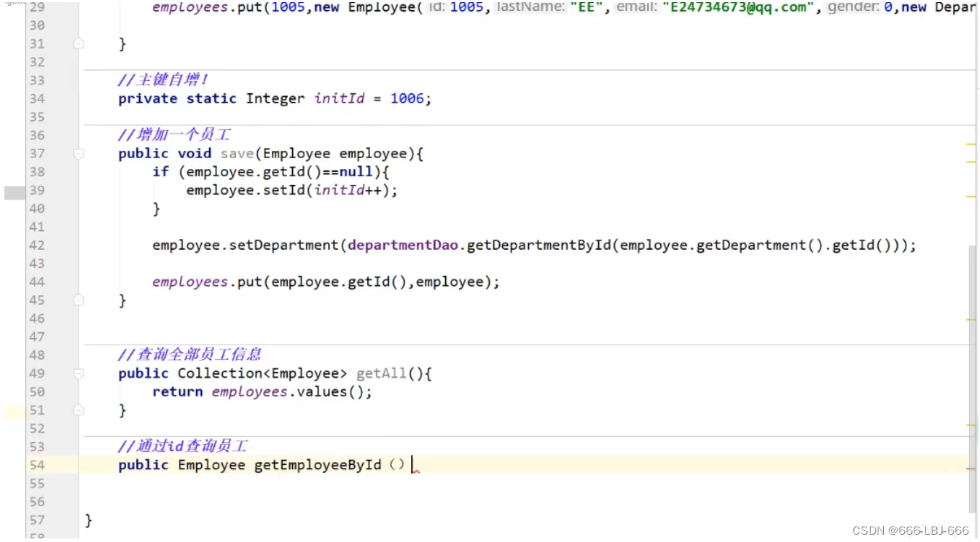Jump to the error stripe mark beside line 54

(x=971, y=469)
